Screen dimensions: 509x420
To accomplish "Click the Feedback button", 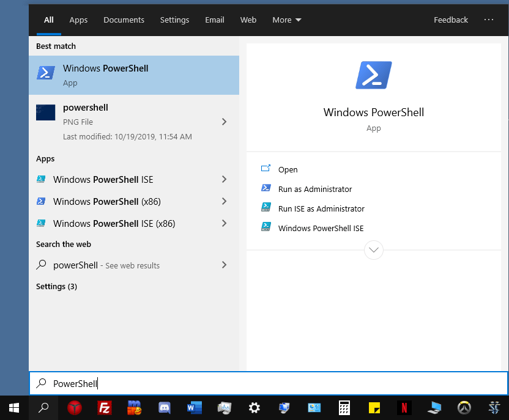I will click(451, 20).
